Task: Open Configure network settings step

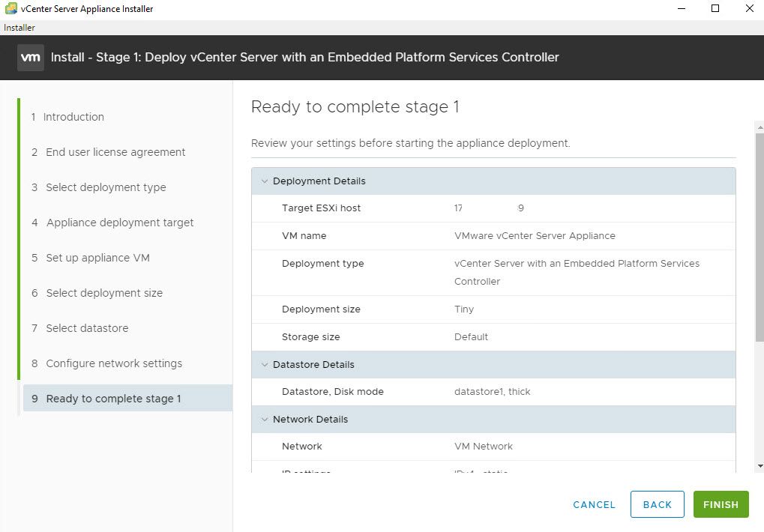Action: (x=114, y=363)
